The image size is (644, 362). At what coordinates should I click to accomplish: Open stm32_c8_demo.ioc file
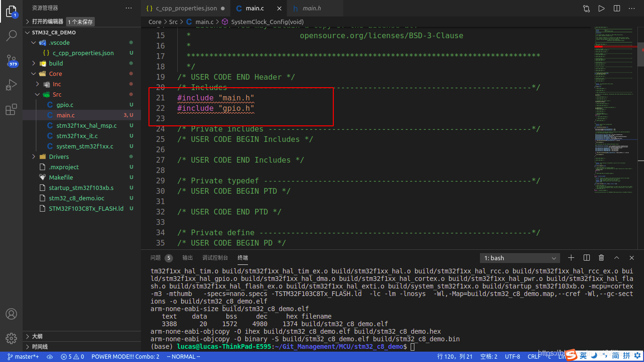click(82, 198)
